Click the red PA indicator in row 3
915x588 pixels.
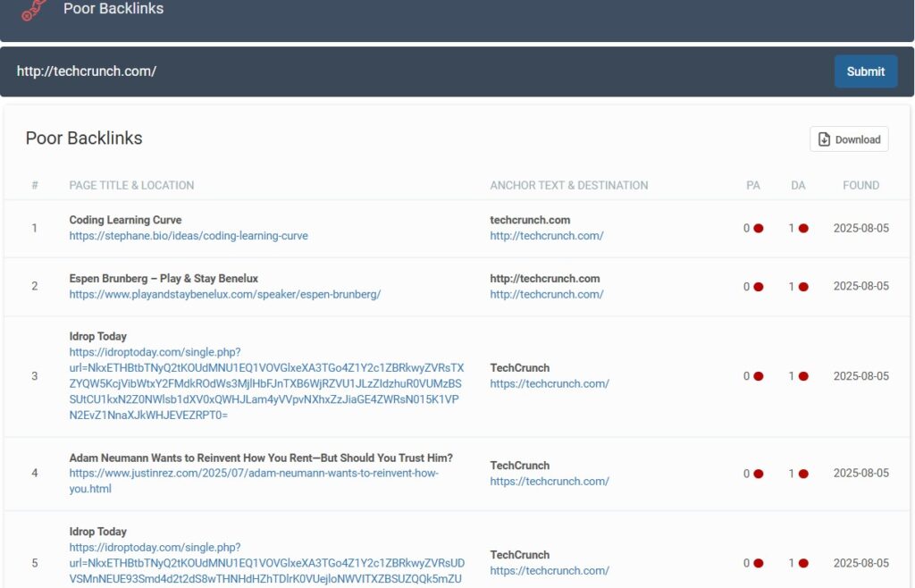click(x=758, y=376)
